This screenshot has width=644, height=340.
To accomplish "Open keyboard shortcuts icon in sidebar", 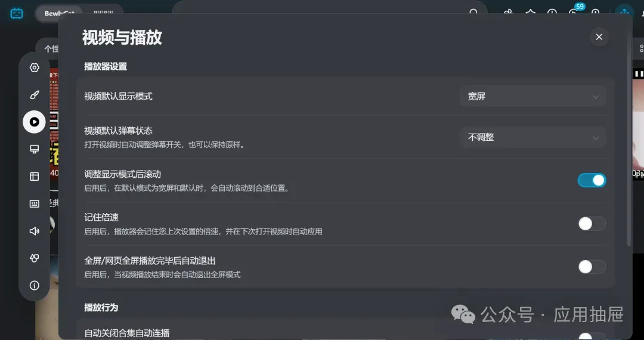I will pyautogui.click(x=35, y=203).
